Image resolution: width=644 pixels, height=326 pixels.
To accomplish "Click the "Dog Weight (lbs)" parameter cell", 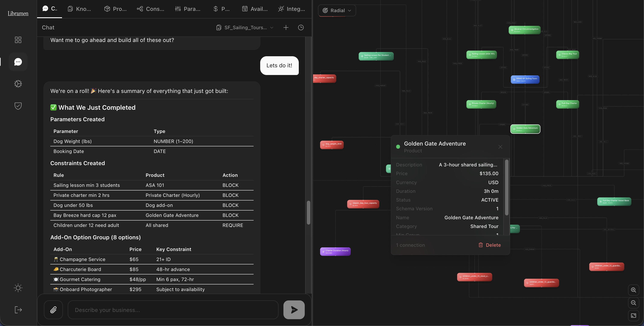I will click(72, 141).
